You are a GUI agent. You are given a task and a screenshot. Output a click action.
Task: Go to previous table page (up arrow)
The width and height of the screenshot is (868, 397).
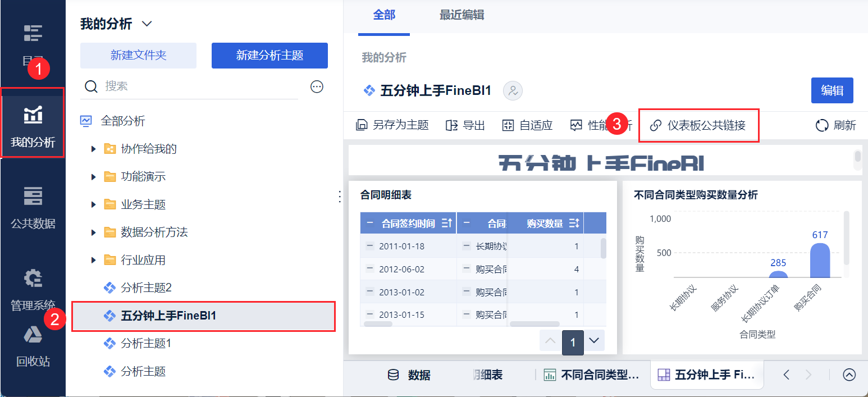(550, 341)
